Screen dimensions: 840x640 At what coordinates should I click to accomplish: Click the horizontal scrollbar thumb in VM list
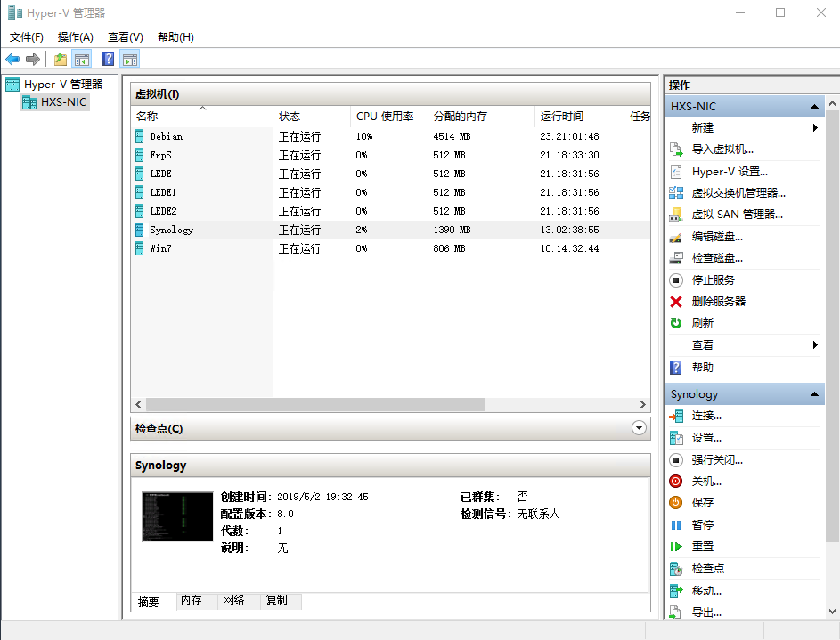(315, 404)
